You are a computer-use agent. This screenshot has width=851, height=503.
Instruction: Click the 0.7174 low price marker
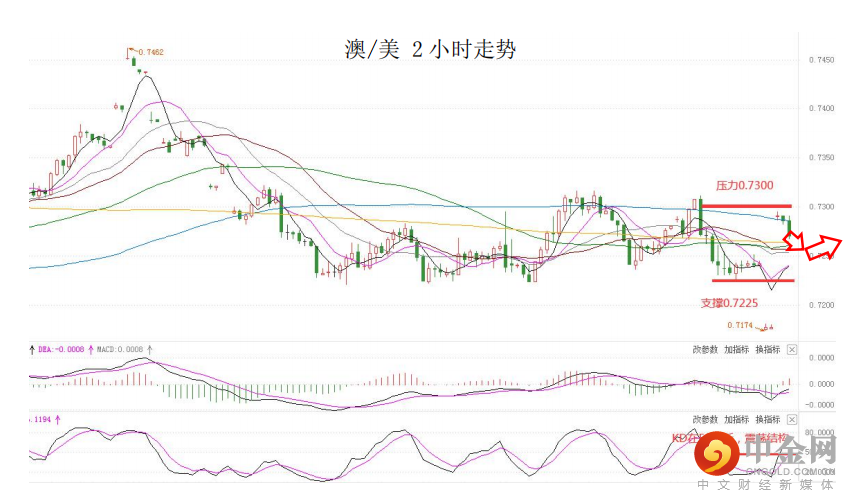(740, 325)
